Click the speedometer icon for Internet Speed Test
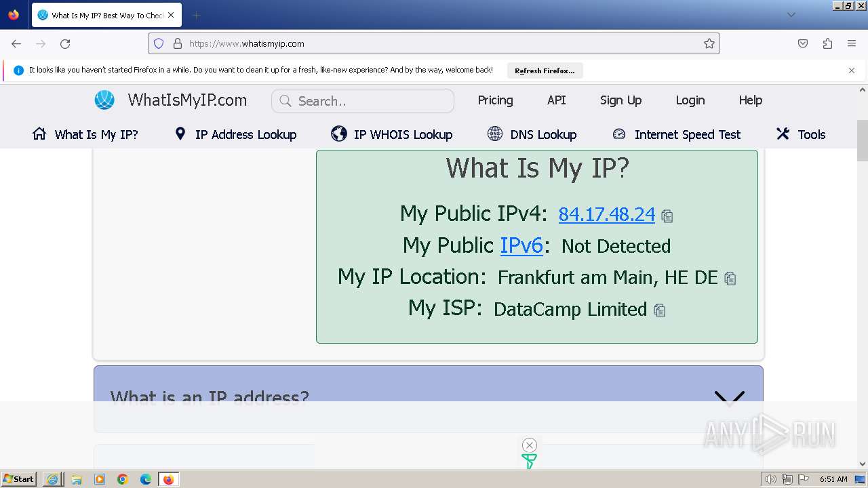 (x=619, y=134)
